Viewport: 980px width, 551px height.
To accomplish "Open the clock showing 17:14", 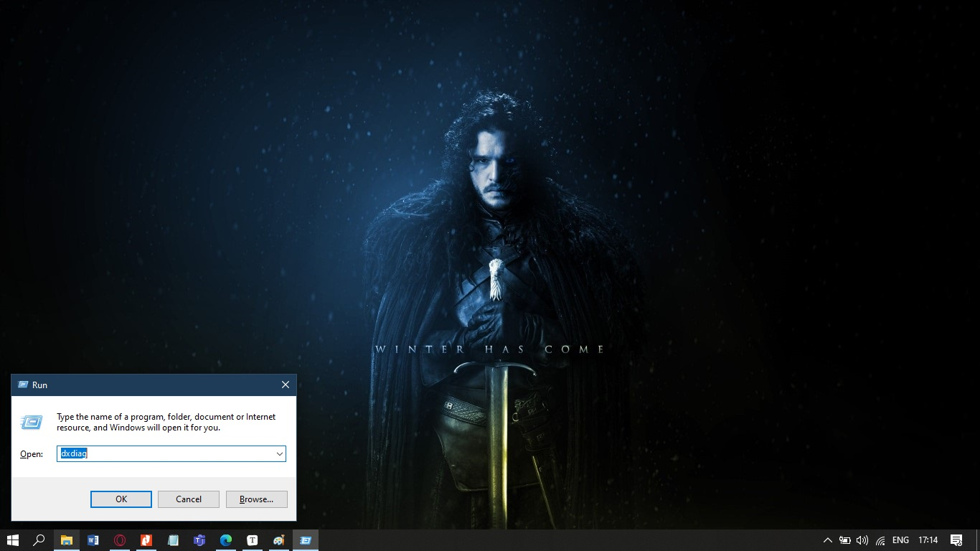I will pos(928,540).
